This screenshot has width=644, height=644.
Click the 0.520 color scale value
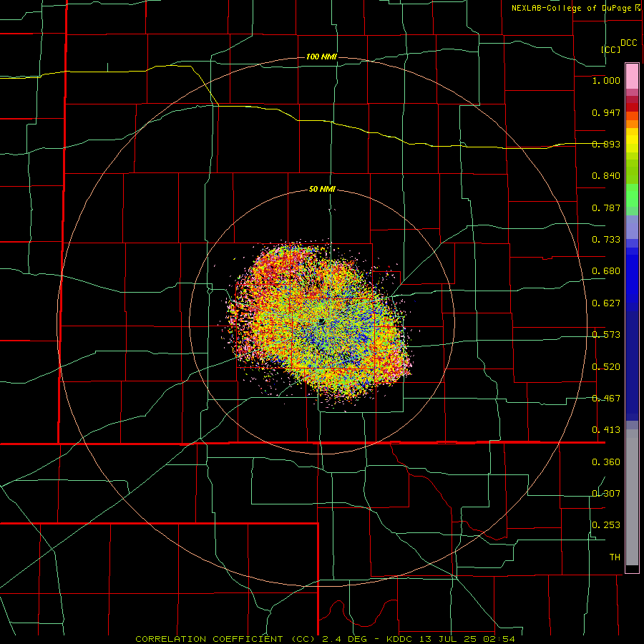pos(606,367)
